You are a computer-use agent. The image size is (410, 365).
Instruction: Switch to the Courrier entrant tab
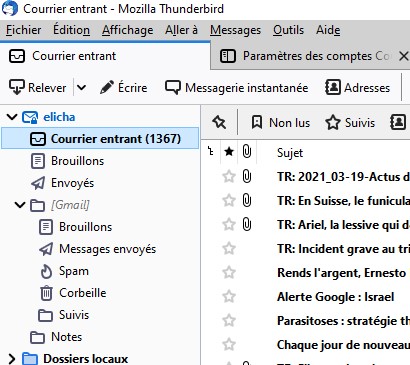[105, 56]
